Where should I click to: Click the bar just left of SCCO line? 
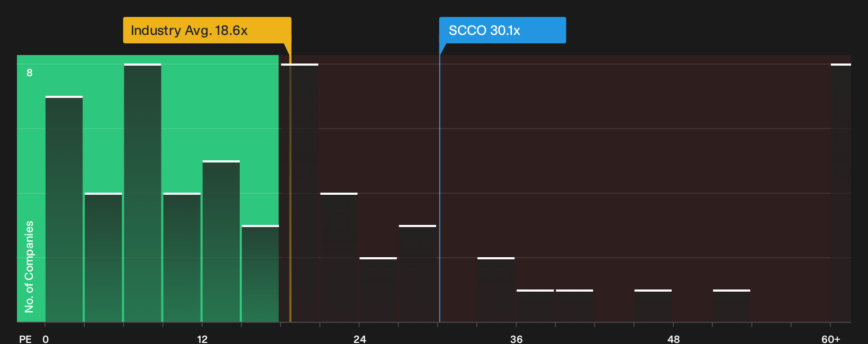coord(418,274)
